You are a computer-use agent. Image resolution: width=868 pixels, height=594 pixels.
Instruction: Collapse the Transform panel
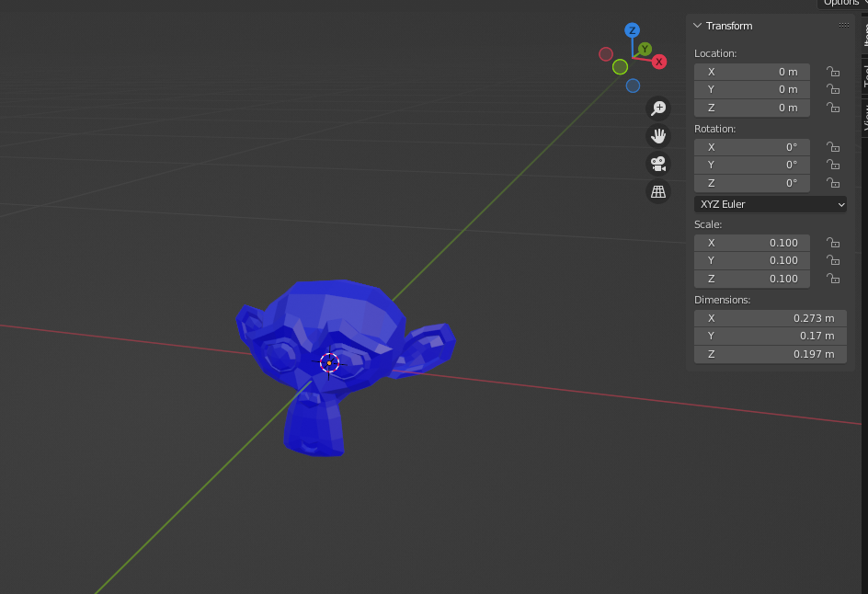coord(698,26)
